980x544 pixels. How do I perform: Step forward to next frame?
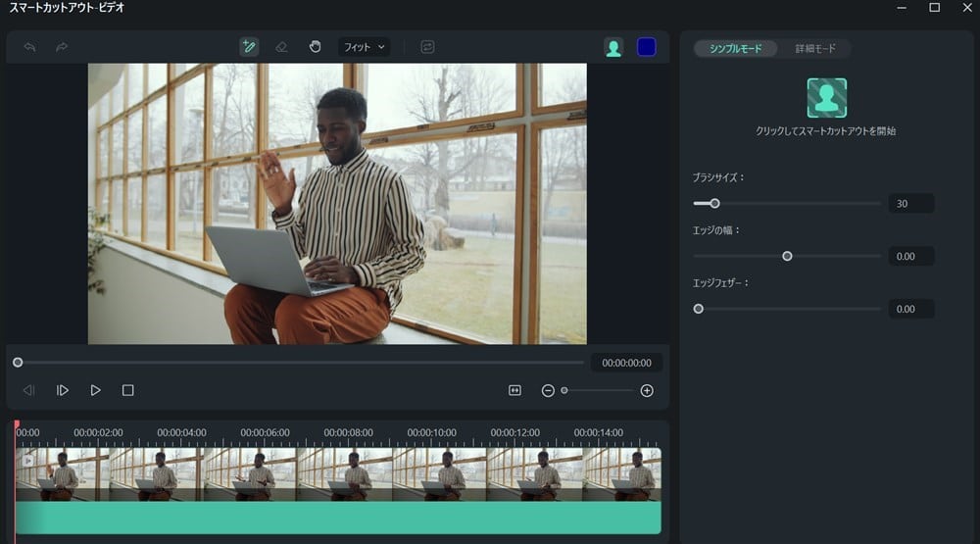63,390
